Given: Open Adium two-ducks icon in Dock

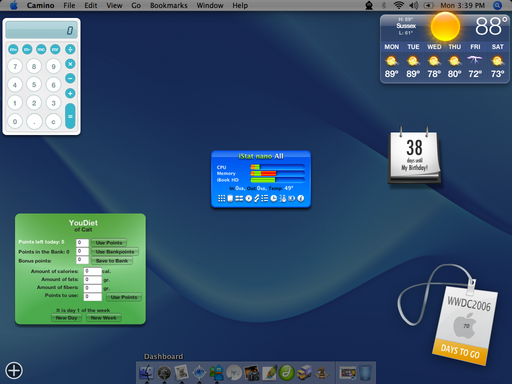Looking at the screenshot, I should (x=217, y=373).
